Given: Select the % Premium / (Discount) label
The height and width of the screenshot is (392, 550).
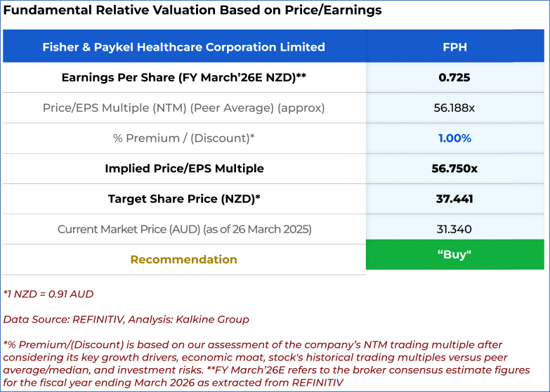Looking at the screenshot, I should point(183,138).
